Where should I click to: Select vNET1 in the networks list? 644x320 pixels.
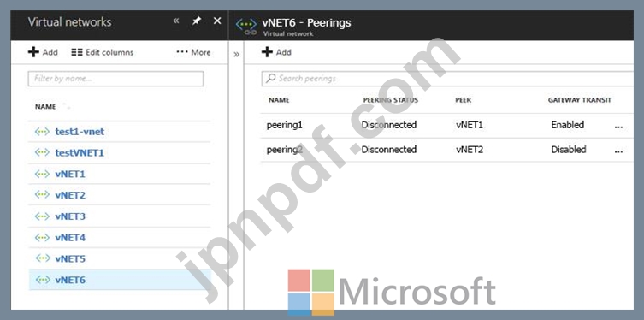click(x=70, y=175)
